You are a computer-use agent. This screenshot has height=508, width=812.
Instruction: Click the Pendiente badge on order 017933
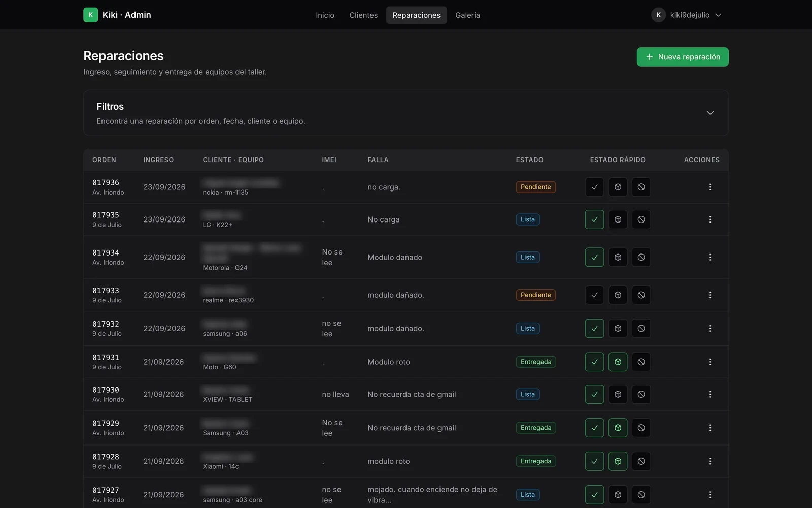(535, 295)
